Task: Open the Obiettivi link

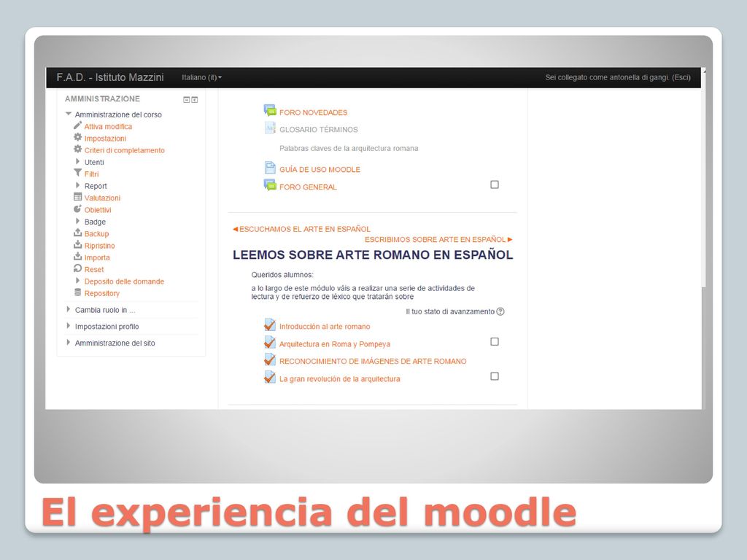Action: coord(98,210)
